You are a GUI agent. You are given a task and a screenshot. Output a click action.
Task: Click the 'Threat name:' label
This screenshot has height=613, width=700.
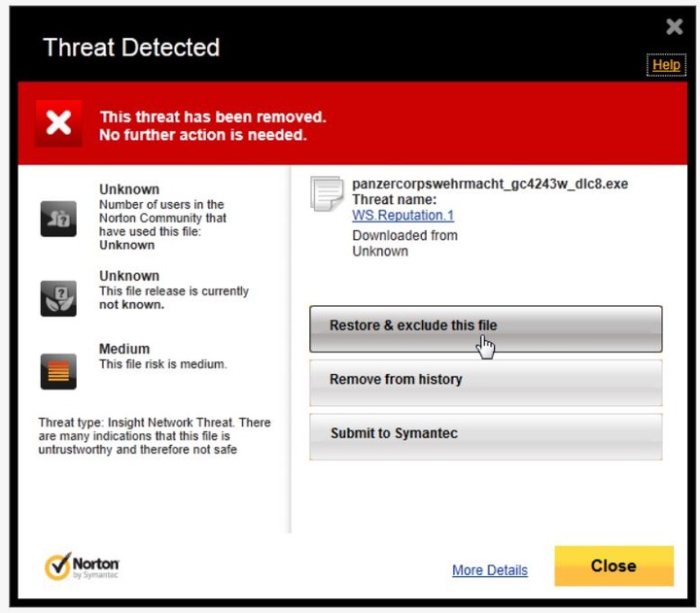point(394,200)
